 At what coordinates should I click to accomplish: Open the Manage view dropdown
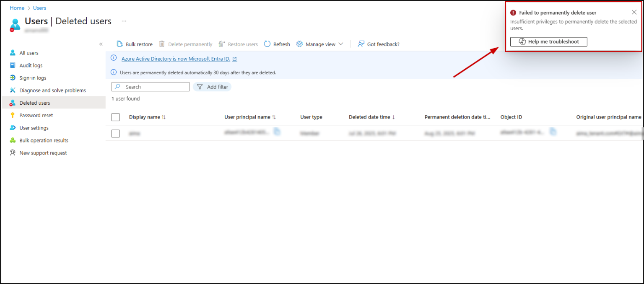click(320, 44)
